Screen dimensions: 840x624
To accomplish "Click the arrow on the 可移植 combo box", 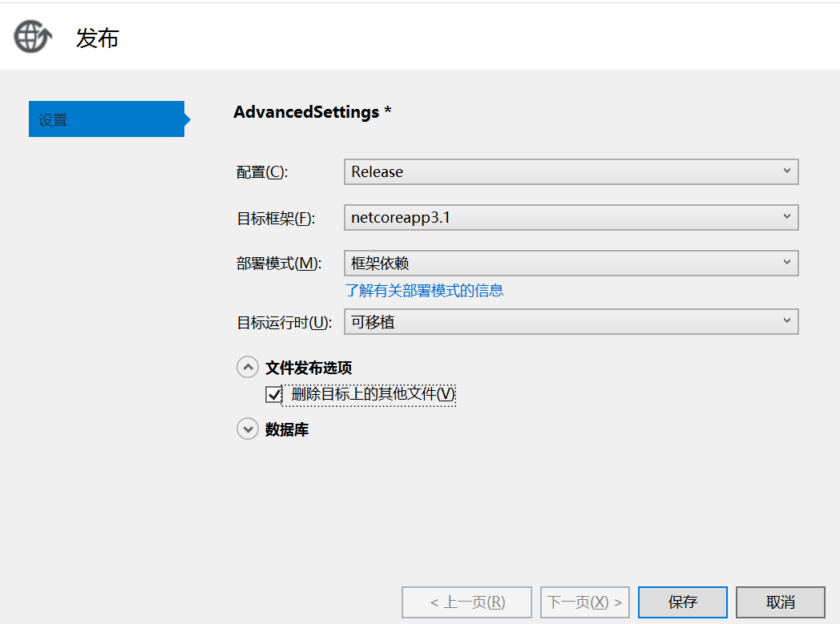I will (x=786, y=320).
